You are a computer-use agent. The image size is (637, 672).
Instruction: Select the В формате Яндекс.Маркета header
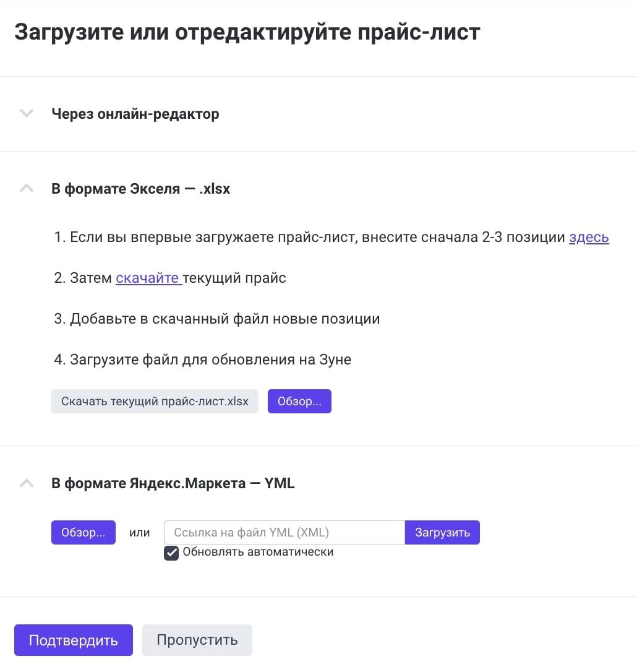coord(173,483)
